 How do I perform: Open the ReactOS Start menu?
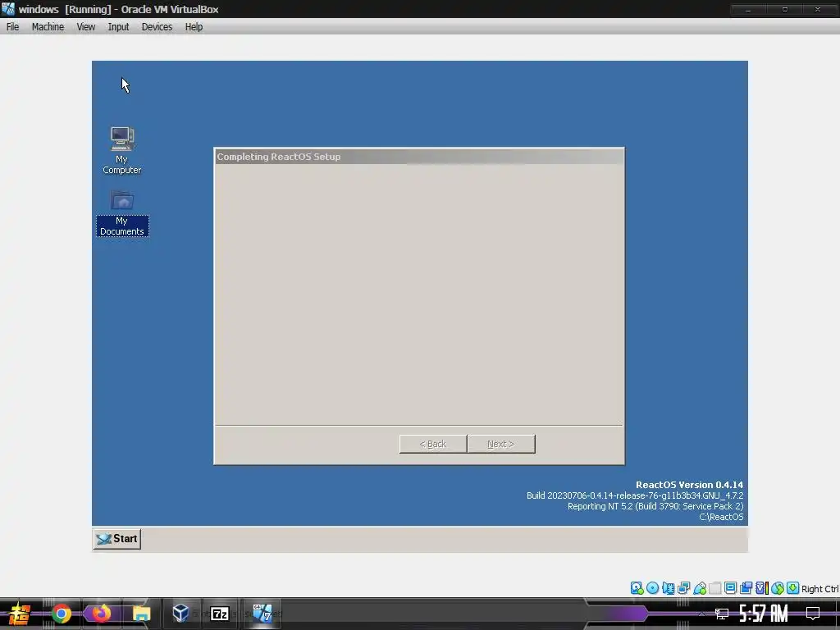[x=117, y=539]
